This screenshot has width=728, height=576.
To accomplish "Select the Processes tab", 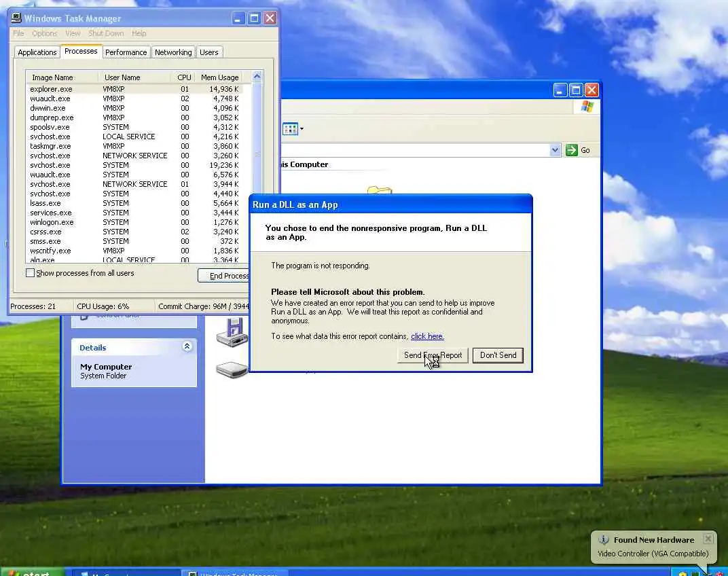I will click(x=81, y=51).
